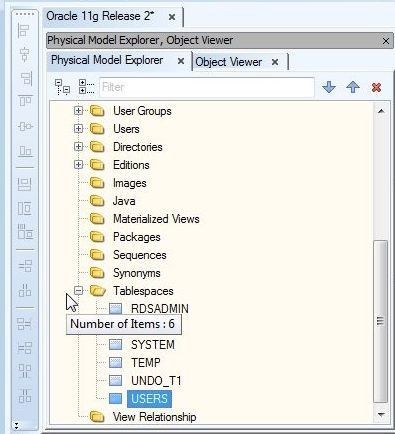Switch to the Oracle 11g Release 2 tab
The width and height of the screenshot is (395, 434).
click(100, 16)
